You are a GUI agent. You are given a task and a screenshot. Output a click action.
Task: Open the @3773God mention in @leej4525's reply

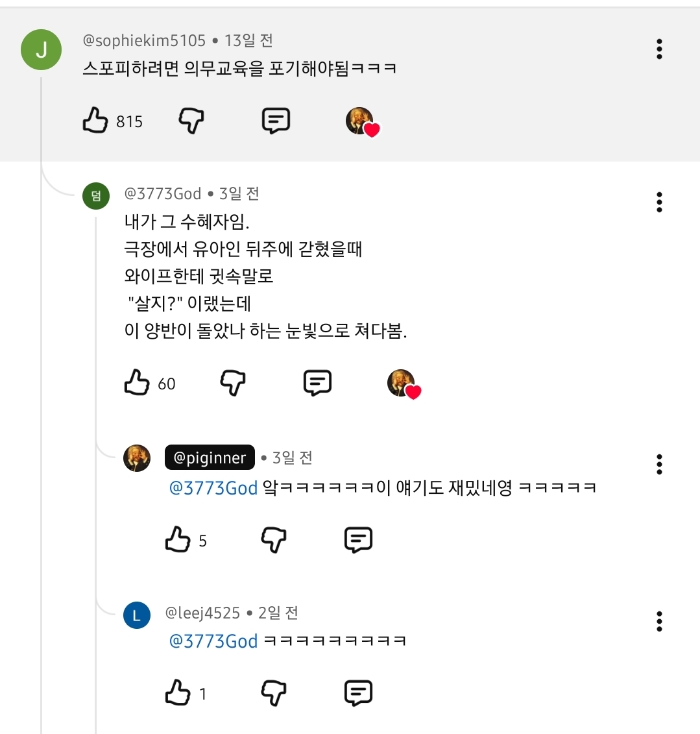(213, 641)
